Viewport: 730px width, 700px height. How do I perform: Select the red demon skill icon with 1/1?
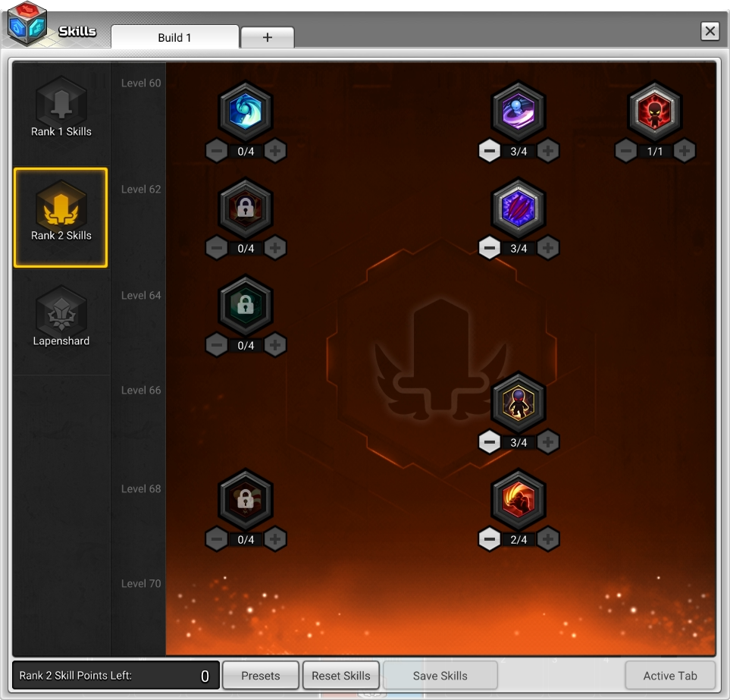click(655, 111)
